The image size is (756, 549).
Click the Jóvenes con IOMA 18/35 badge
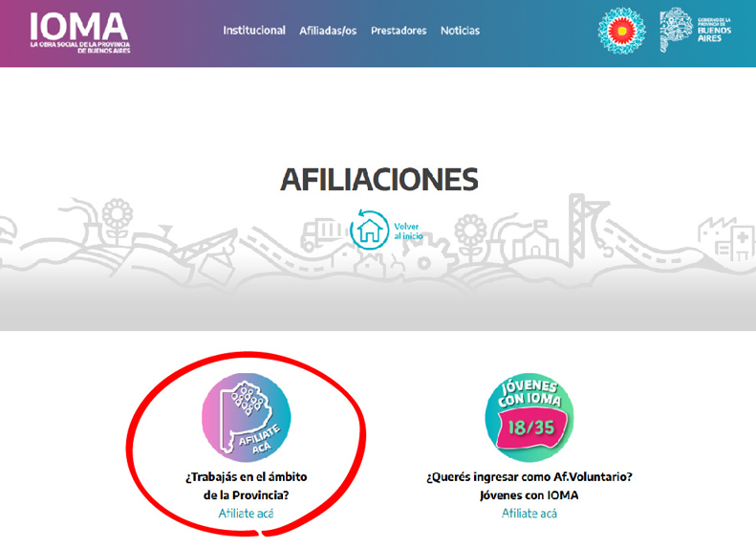tap(529, 418)
